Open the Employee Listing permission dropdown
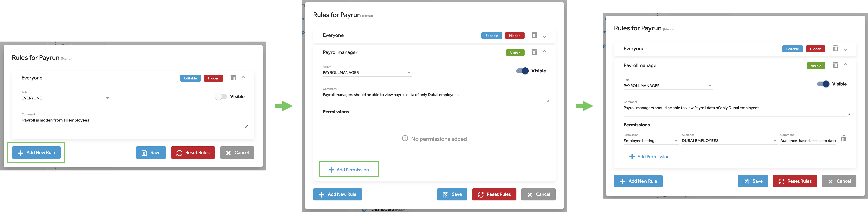 tap(676, 141)
